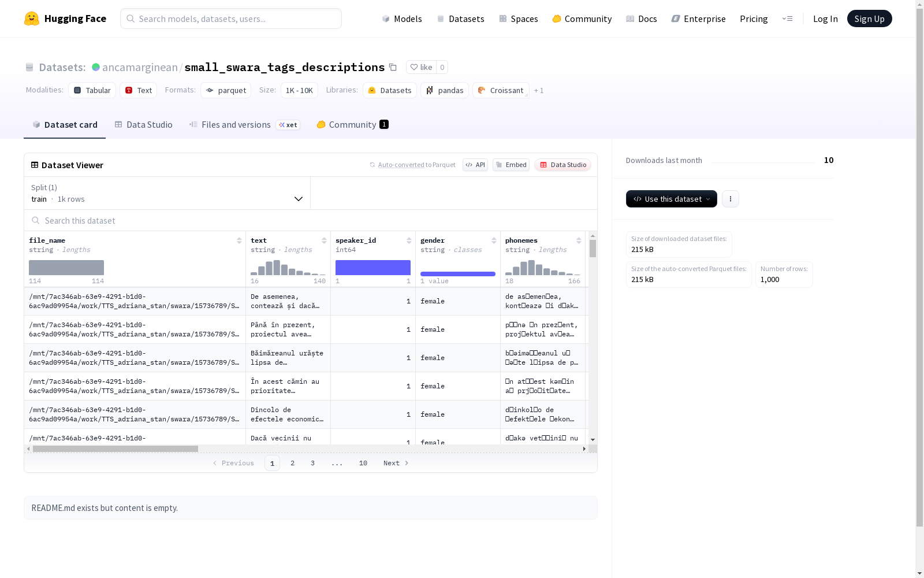Click the Datasets breadcrumb icon

point(29,68)
